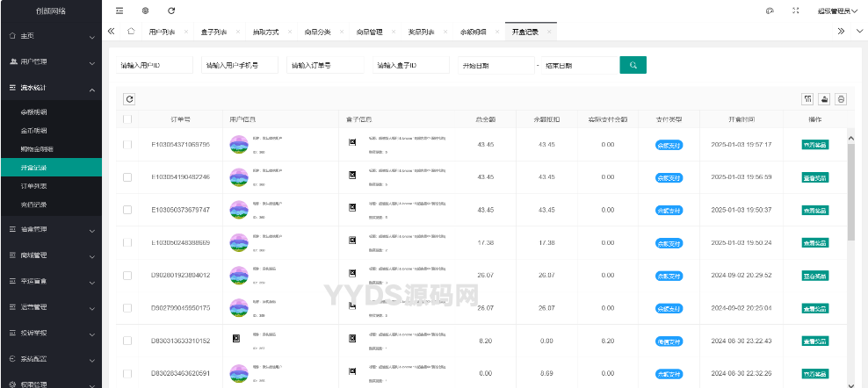Switch to the 抽取方式 tab
The width and height of the screenshot is (868, 388).
pos(265,32)
